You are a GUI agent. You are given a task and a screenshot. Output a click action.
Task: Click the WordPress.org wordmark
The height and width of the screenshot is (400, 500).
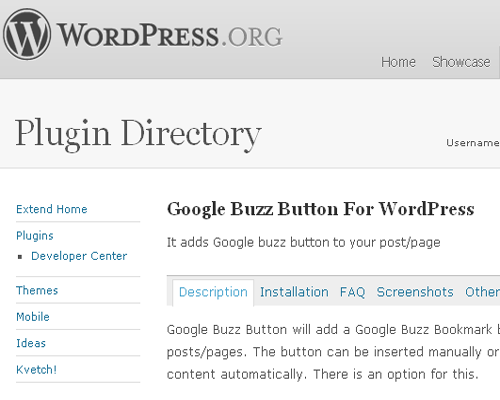[170, 35]
